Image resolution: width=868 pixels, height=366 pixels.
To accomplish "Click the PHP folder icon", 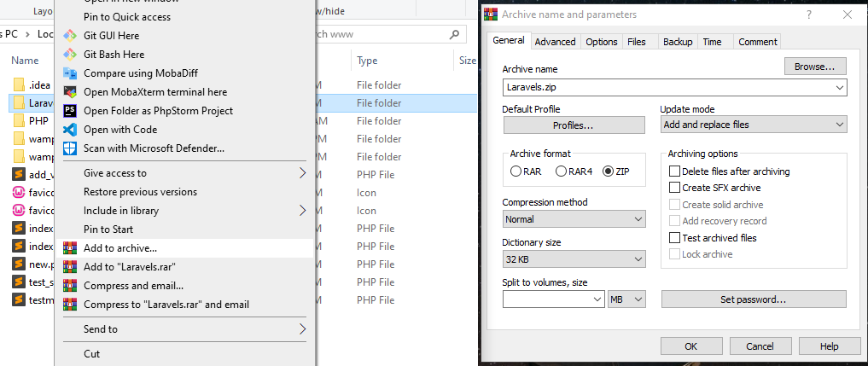I will (19, 120).
